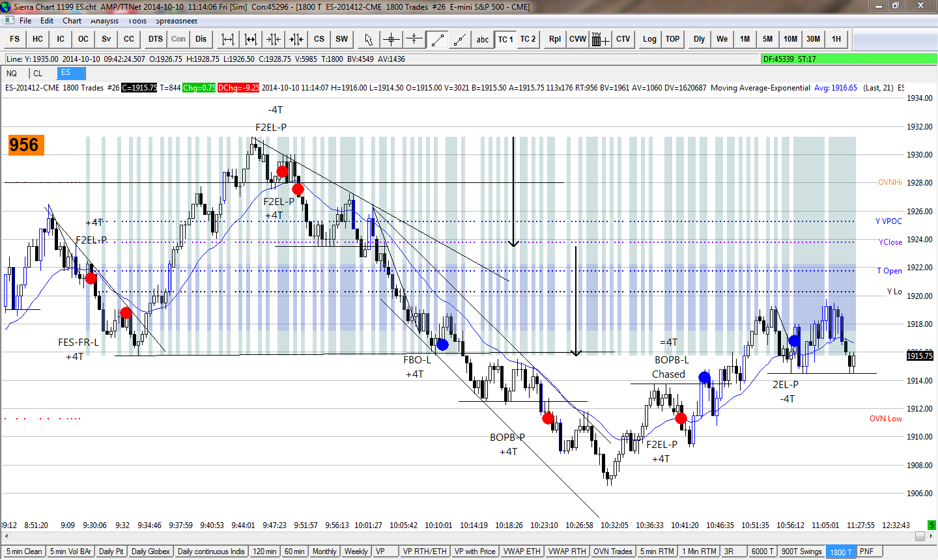Open the VWAP ETH tab
Viewport: 938px width, 560px height.
pos(522,552)
